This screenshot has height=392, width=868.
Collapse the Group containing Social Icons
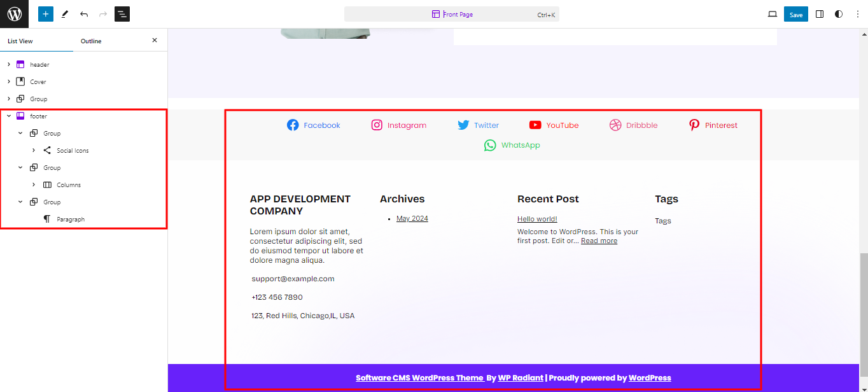click(x=20, y=133)
